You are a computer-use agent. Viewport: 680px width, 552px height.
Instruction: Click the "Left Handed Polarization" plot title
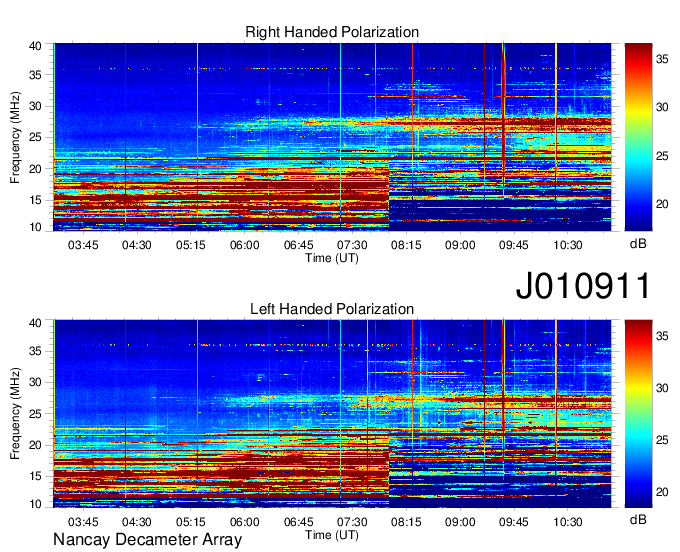[x=332, y=309]
